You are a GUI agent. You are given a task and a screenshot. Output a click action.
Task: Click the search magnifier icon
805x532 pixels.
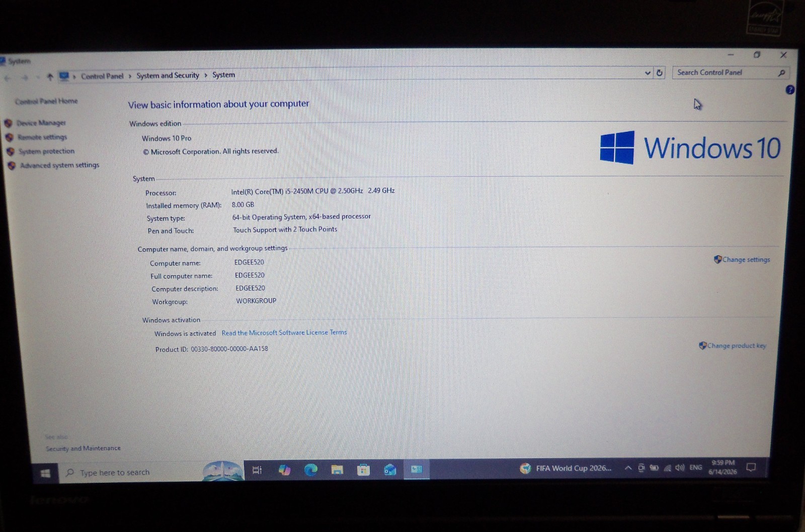pos(781,73)
